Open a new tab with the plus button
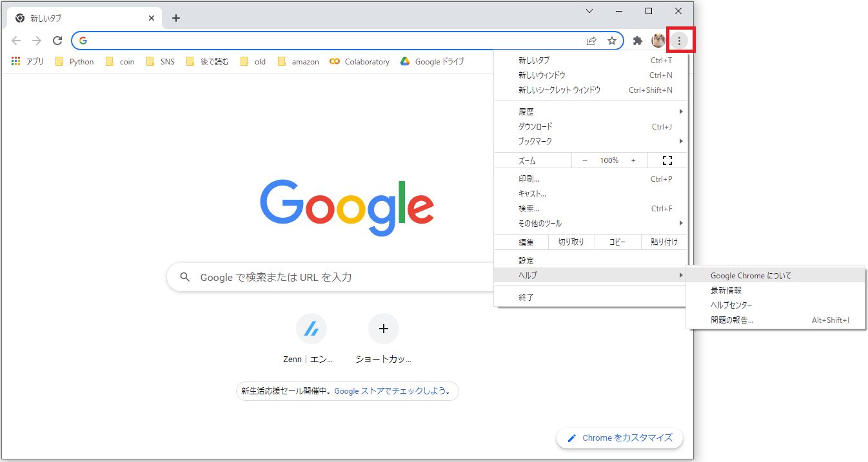Screen dimensions: 868x462 coord(176,18)
